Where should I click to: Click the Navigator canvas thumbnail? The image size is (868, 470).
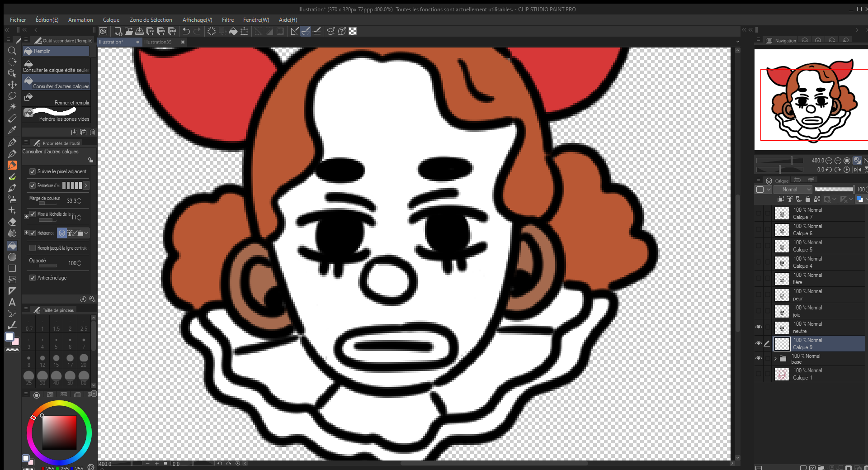(811, 100)
